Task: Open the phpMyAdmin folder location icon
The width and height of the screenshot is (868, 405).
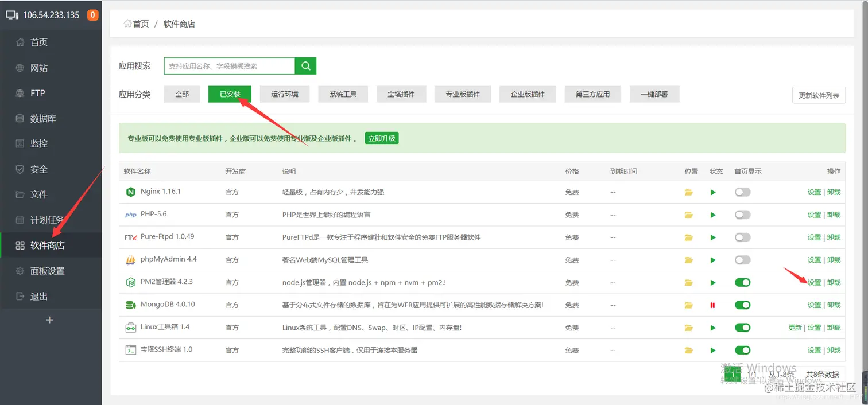Action: tap(689, 260)
